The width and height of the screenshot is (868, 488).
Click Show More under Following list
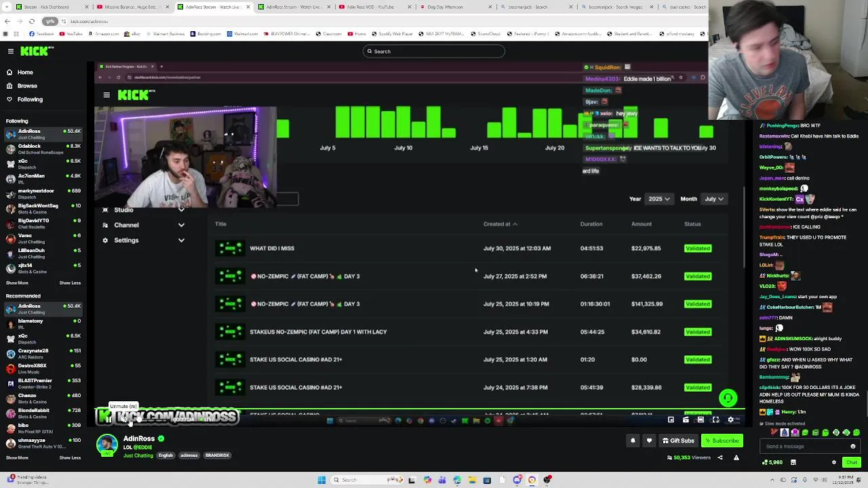point(17,283)
